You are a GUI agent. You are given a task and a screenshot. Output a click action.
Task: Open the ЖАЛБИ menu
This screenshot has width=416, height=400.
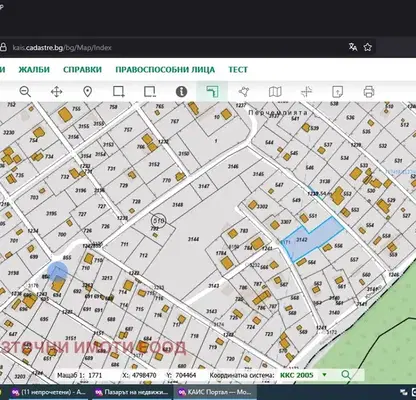[34, 70]
